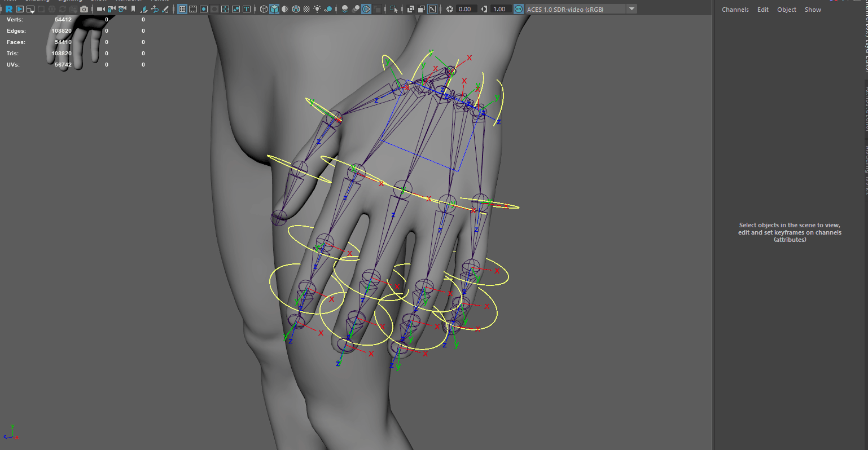Screen dimensions: 868x450
Task: Click the Textured checker sphere icon
Action: pyautogui.click(x=306, y=9)
